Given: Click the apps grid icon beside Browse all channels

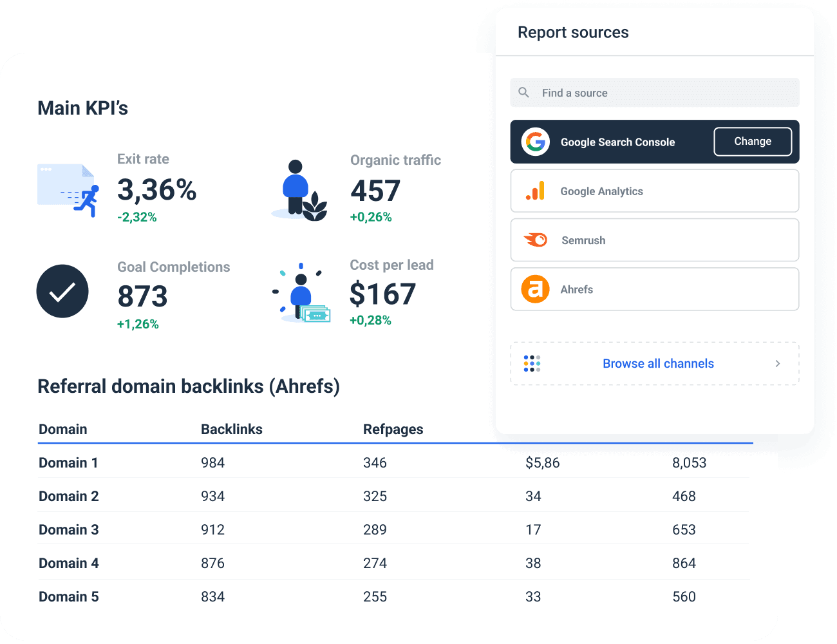Looking at the screenshot, I should [532, 363].
